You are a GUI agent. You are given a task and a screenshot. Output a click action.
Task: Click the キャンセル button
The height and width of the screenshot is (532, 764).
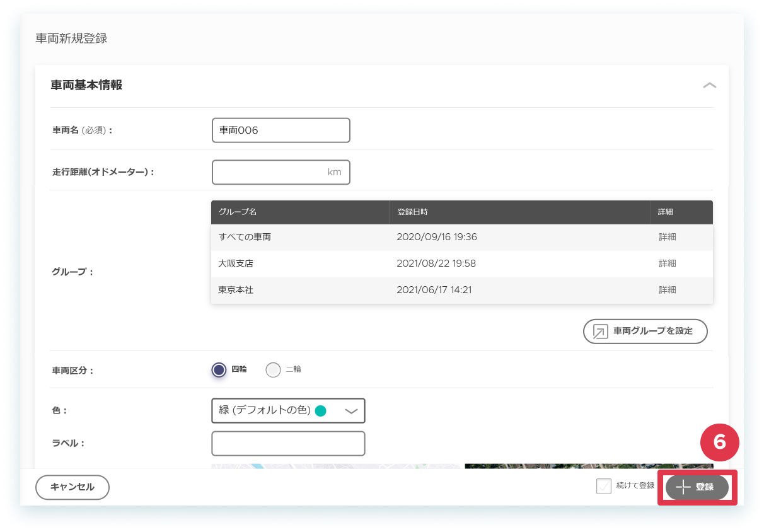72,487
